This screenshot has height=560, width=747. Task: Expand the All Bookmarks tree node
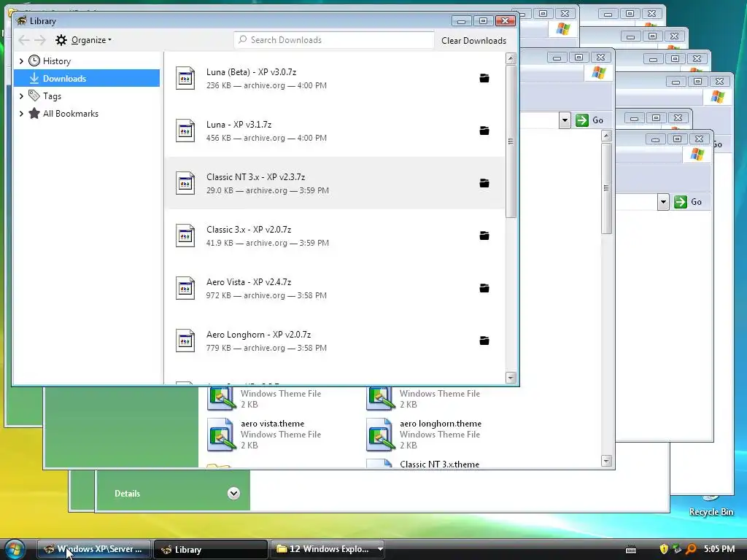coord(21,114)
